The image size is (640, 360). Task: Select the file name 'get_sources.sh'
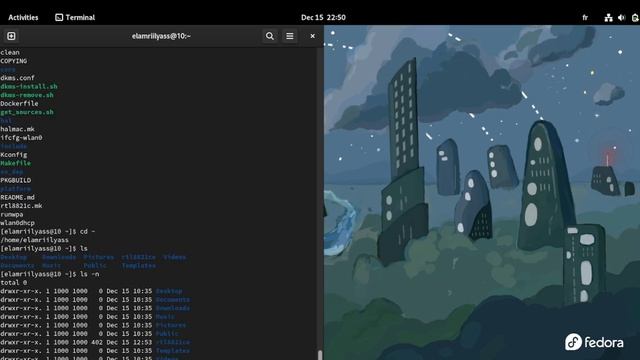coord(27,112)
